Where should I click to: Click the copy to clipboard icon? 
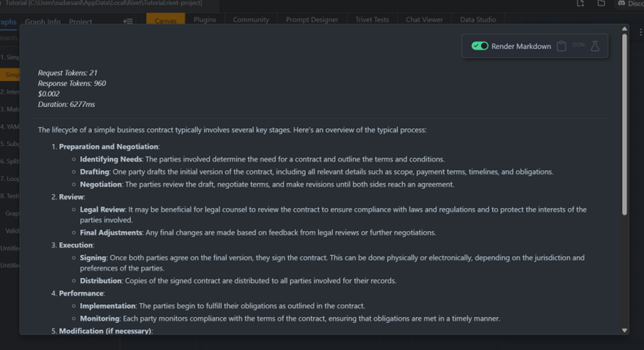pos(561,46)
